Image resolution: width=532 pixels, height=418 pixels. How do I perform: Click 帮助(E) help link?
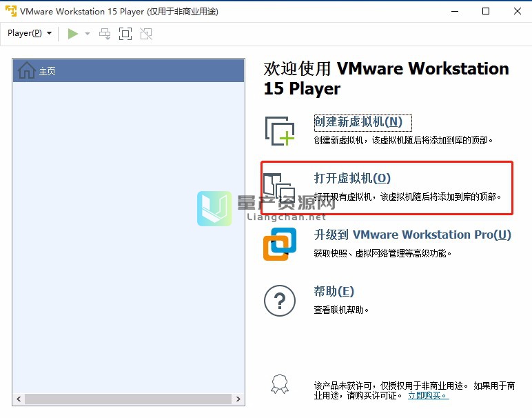[334, 291]
